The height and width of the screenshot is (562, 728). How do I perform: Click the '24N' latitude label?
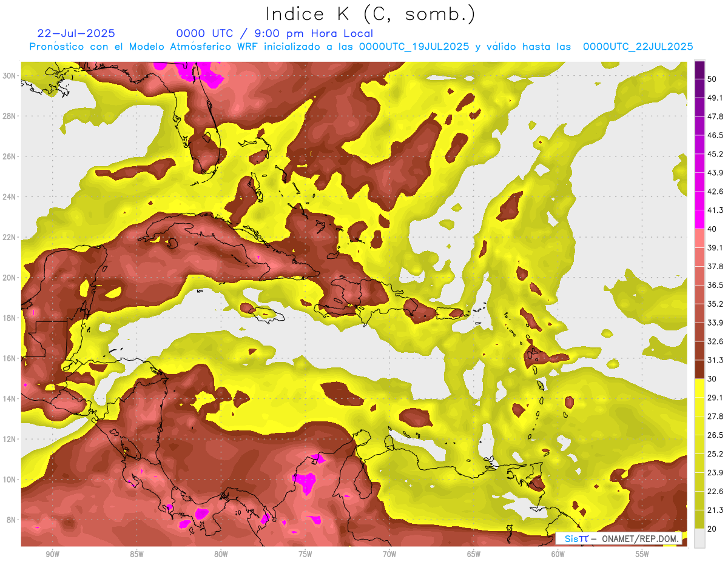pyautogui.click(x=9, y=197)
